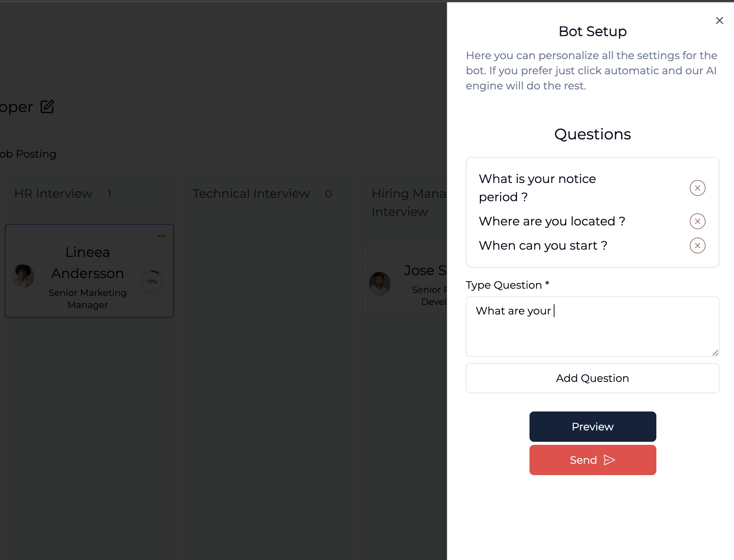Select the Technical Interview column header
734x560 pixels.
(x=251, y=194)
